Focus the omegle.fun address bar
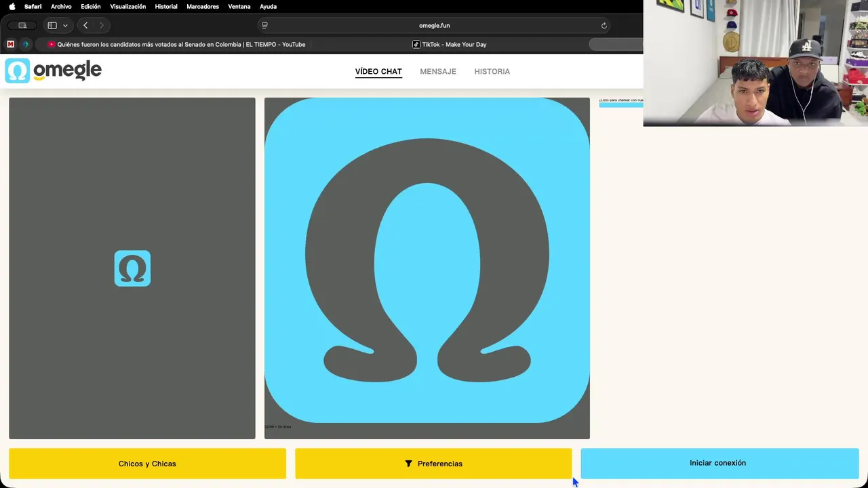This screenshot has height=488, width=868. pyautogui.click(x=434, y=25)
